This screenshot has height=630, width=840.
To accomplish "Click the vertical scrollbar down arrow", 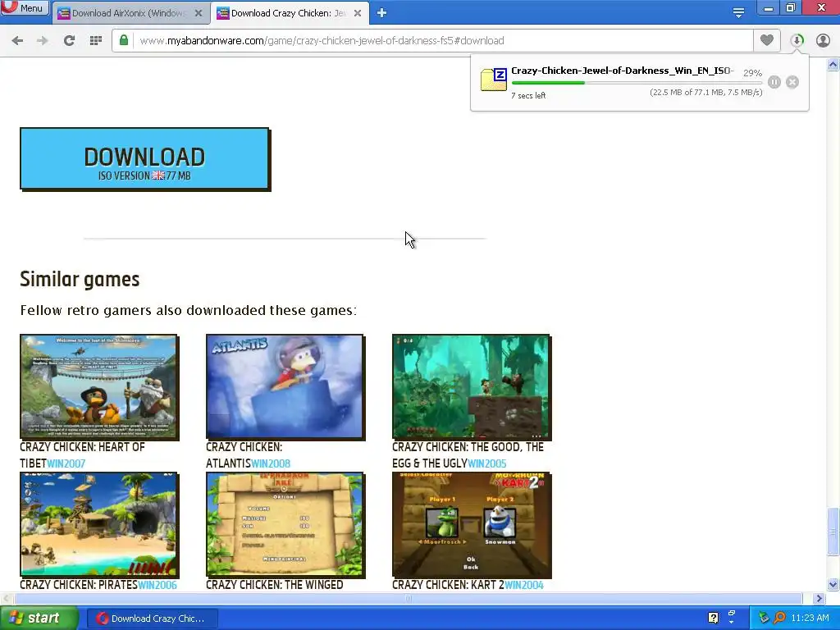I will point(833,584).
